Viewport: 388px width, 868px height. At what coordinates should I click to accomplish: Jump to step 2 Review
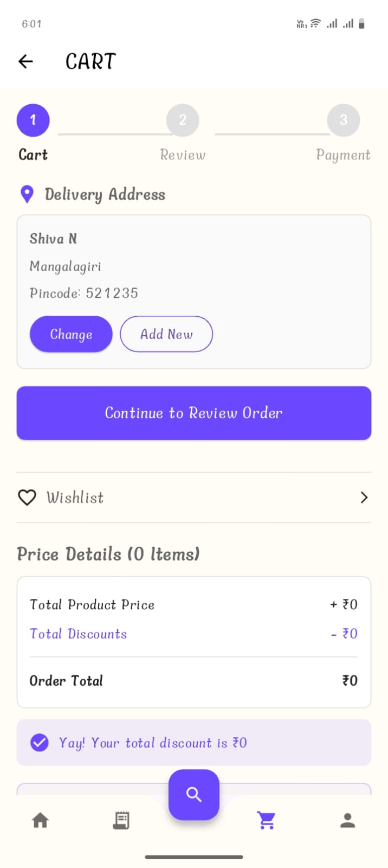coord(183,120)
